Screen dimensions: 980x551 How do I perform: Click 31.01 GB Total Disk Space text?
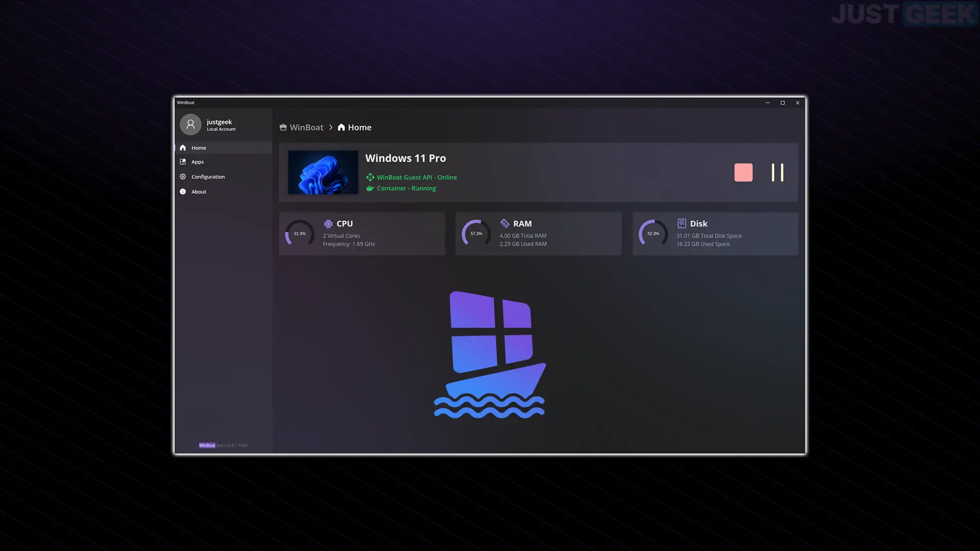point(709,236)
